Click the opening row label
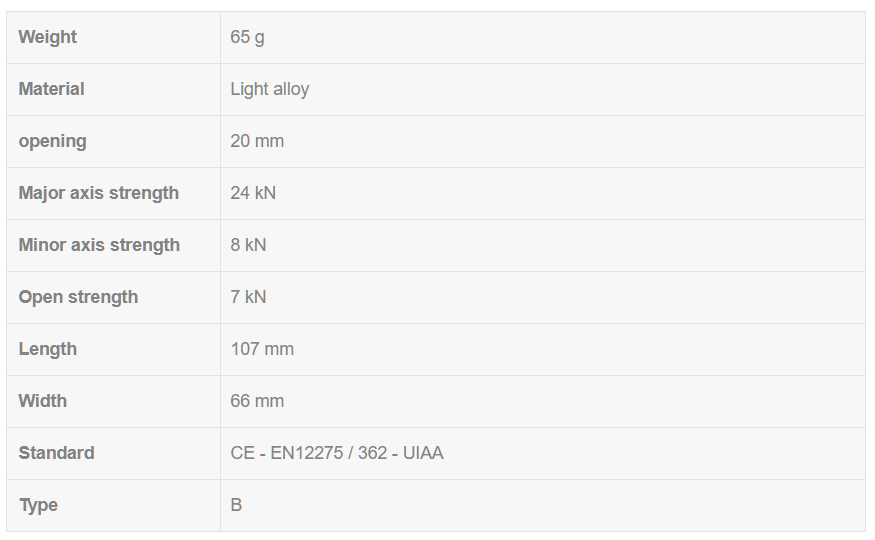The height and width of the screenshot is (540, 875). (53, 141)
